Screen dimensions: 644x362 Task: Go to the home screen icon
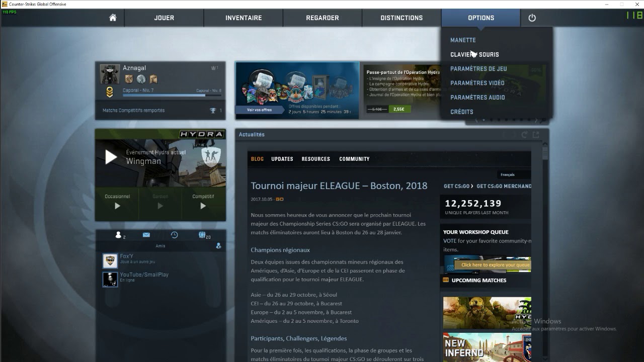pyautogui.click(x=113, y=18)
